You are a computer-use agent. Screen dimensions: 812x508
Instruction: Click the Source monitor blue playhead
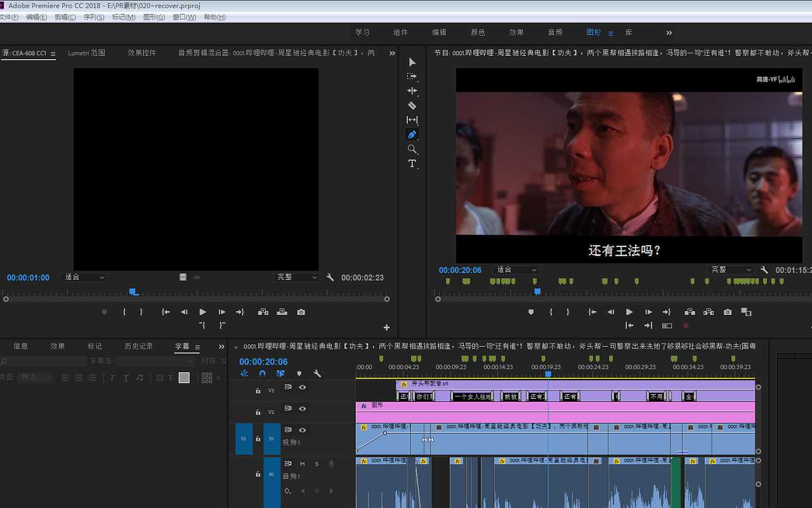point(133,291)
